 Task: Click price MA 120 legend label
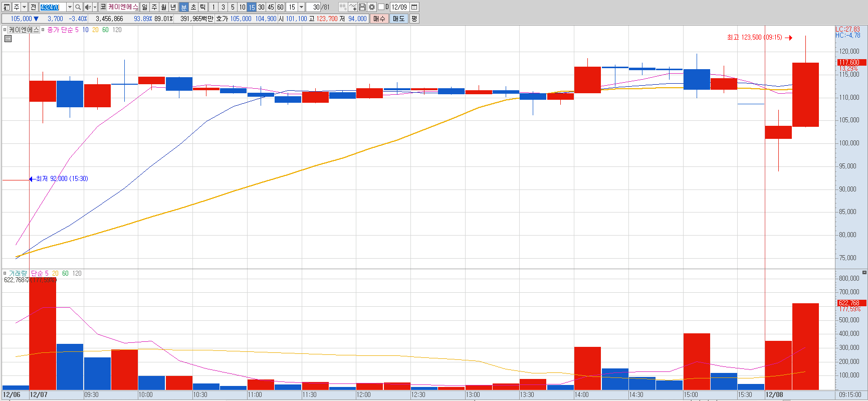tap(117, 30)
